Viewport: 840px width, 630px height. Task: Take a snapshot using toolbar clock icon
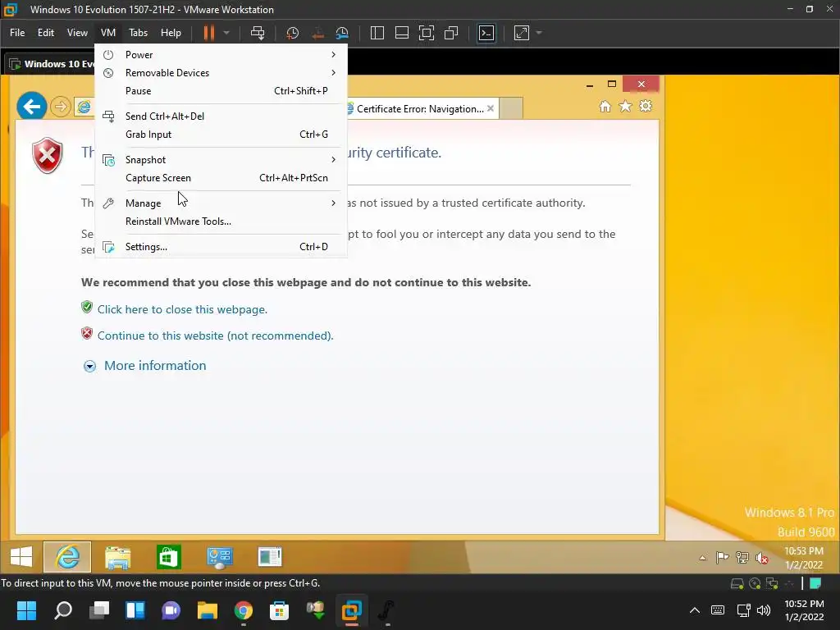(x=293, y=33)
